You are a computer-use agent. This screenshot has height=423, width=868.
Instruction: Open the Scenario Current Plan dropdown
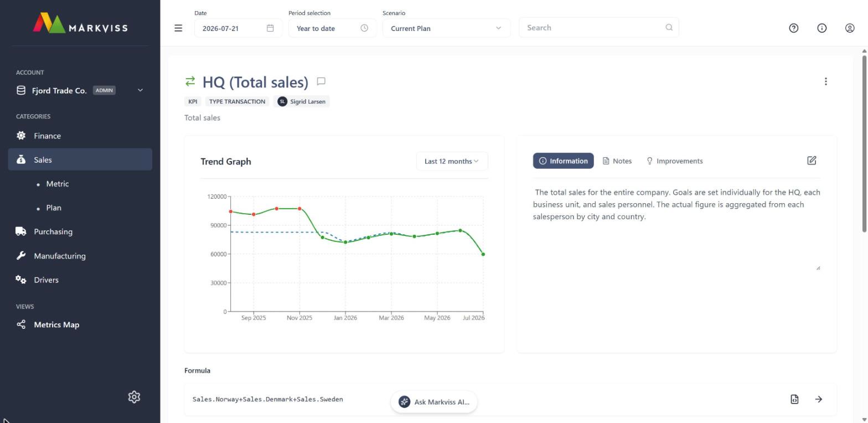446,28
